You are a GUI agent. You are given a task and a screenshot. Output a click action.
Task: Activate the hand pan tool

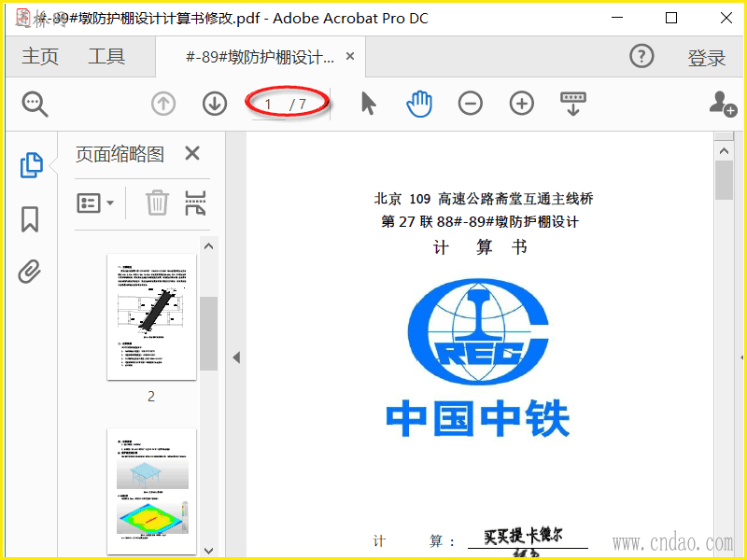point(419,104)
